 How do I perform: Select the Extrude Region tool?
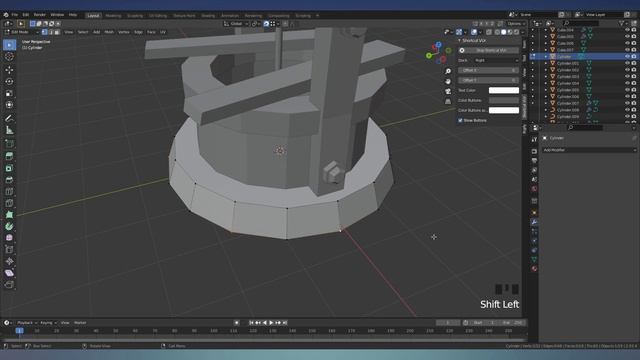[x=9, y=156]
